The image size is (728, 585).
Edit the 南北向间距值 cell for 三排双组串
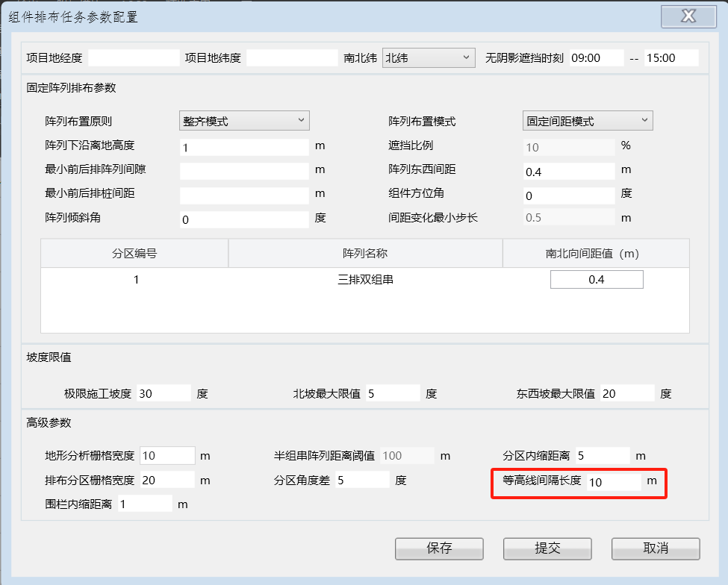pos(596,279)
